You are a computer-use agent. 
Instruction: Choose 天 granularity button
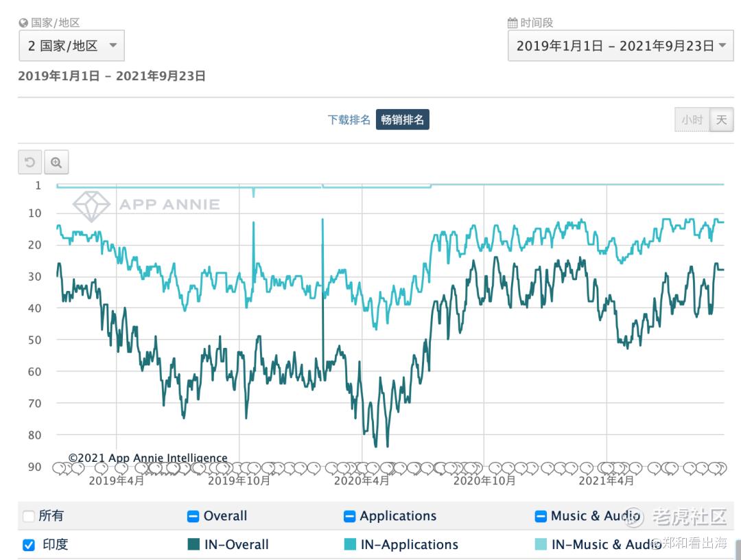(x=721, y=119)
